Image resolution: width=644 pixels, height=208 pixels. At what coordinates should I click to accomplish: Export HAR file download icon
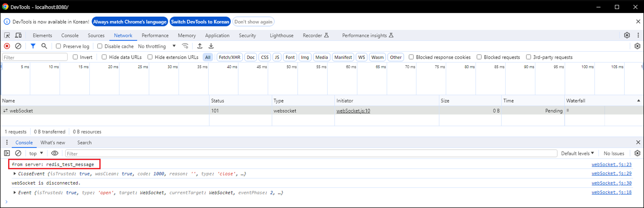211,46
